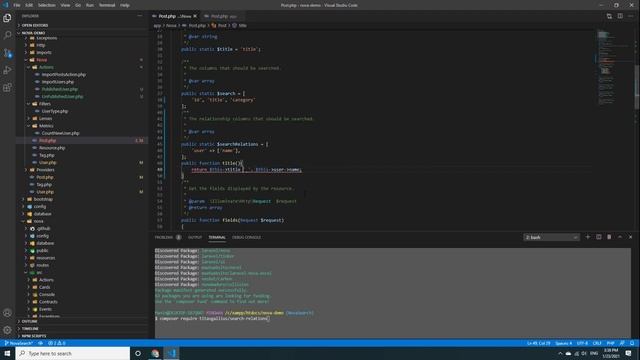Expand the Lenses folder

45,118
